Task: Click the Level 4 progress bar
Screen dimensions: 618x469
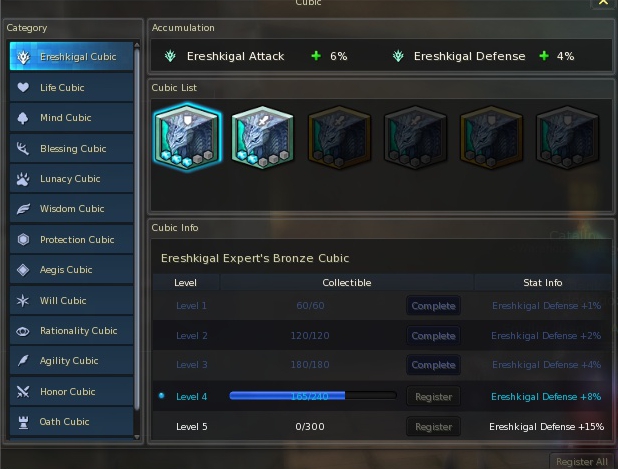Action: click(313, 396)
